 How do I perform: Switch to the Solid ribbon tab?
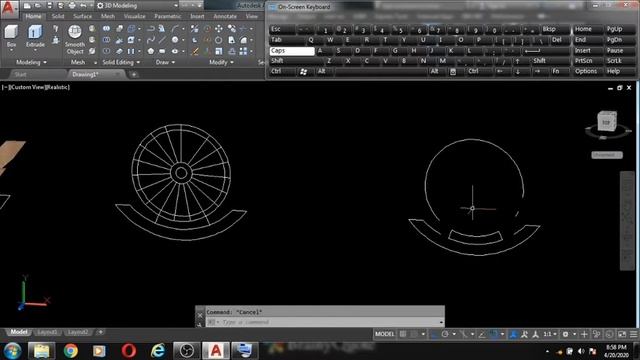tap(58, 16)
